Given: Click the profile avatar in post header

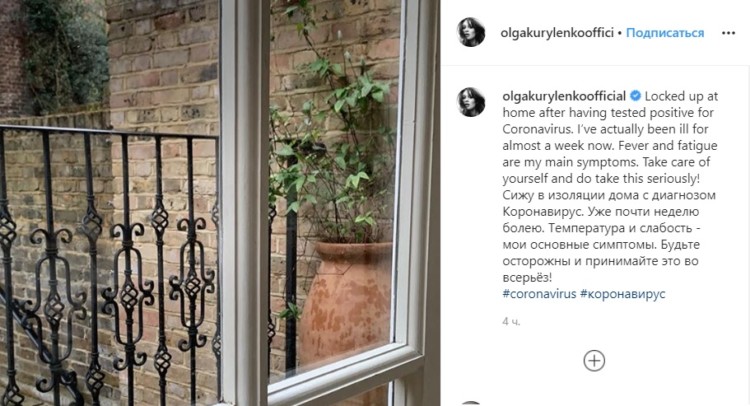Looking at the screenshot, I should click(471, 33).
